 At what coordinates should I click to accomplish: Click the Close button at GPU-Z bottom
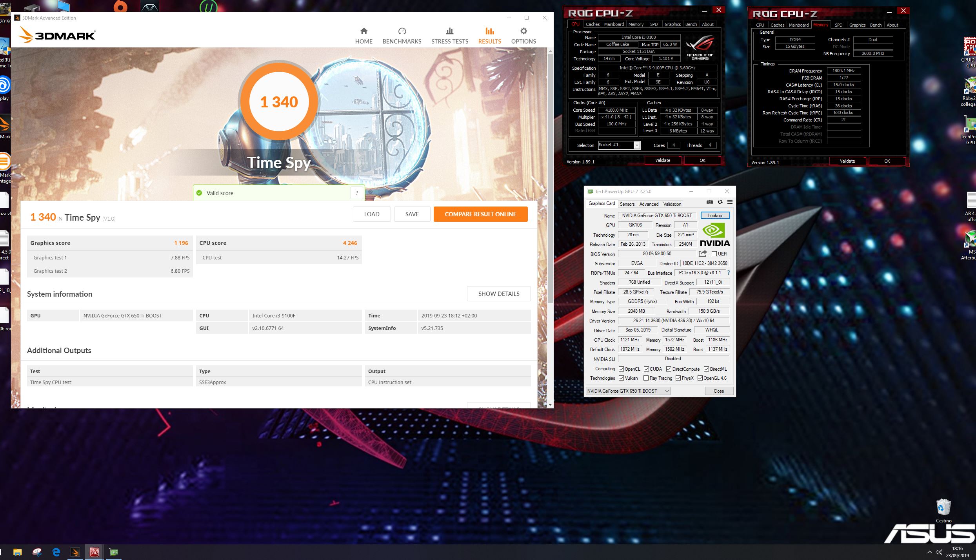coord(719,391)
